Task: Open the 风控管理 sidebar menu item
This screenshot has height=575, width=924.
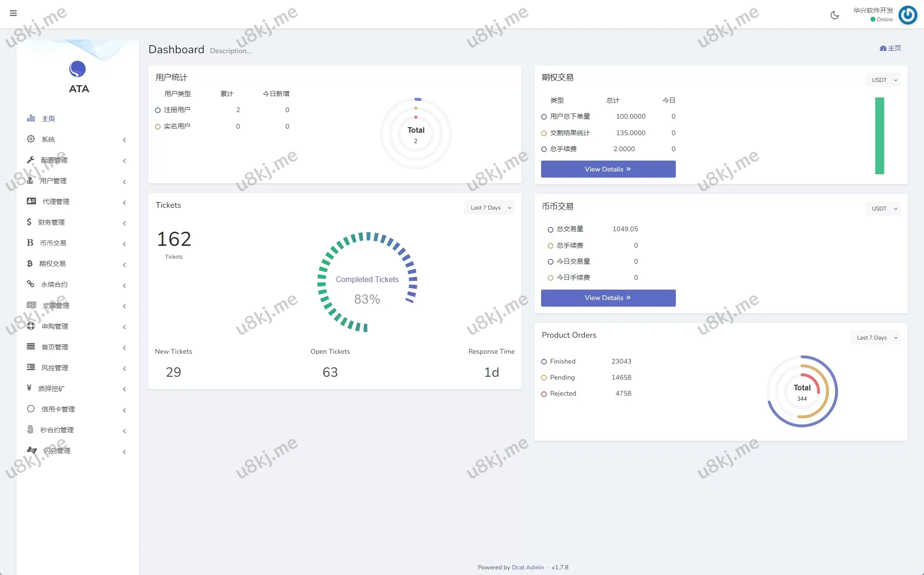Action: tap(55, 368)
